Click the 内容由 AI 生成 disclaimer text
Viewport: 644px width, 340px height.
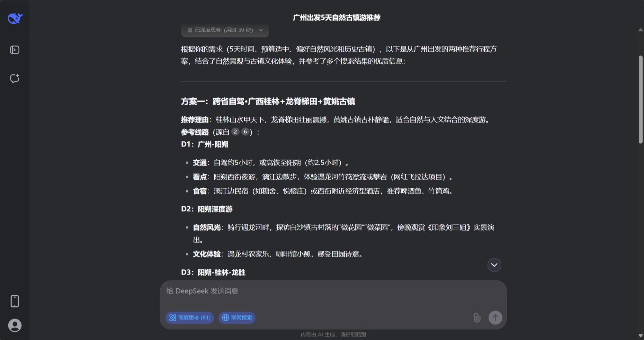tap(333, 334)
